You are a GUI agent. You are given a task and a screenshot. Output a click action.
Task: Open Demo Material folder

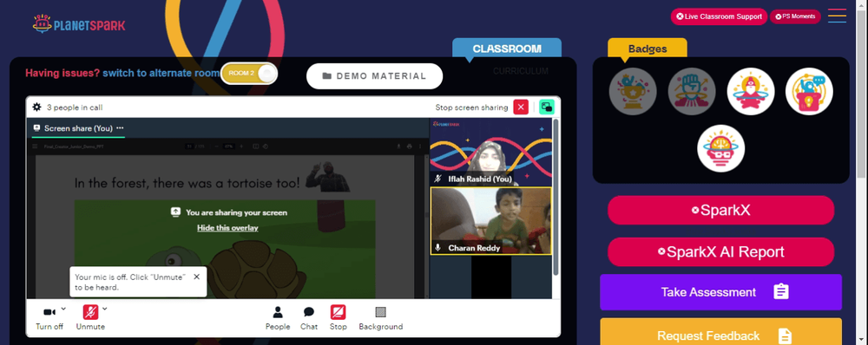click(374, 76)
